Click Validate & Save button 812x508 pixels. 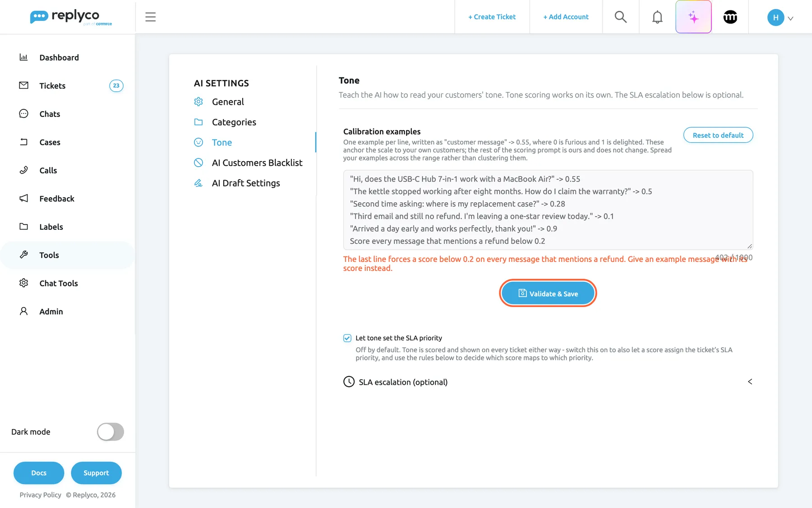click(548, 293)
